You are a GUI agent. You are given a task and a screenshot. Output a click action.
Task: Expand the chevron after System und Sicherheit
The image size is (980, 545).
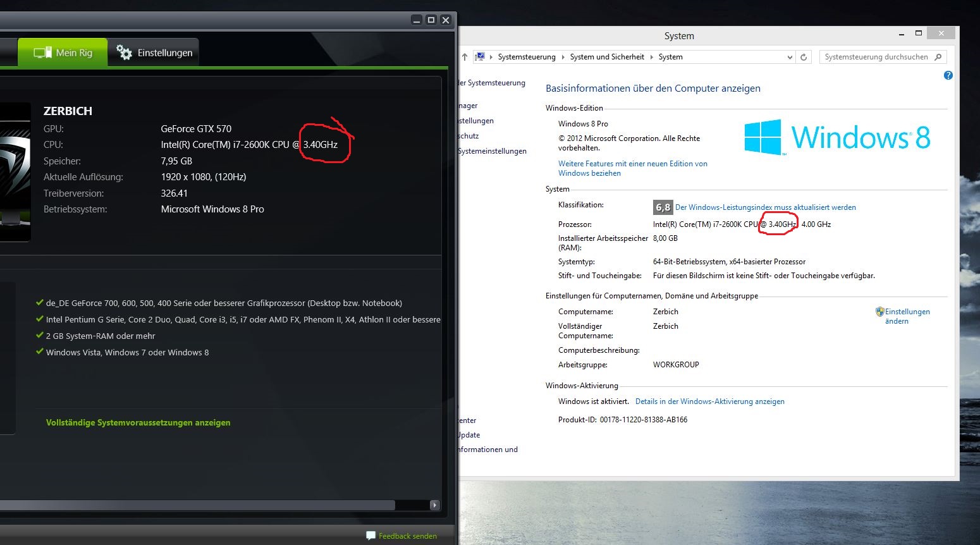pos(651,57)
